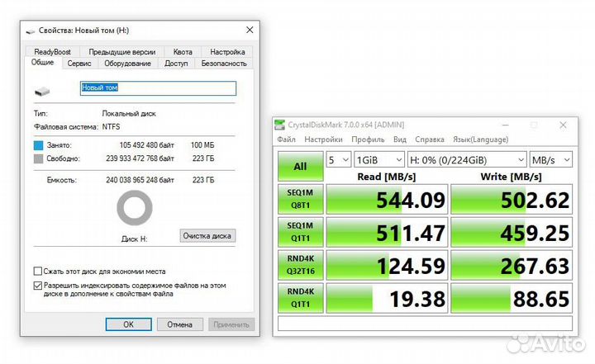Open the Настройки menu
595x364 pixels.
tap(323, 139)
